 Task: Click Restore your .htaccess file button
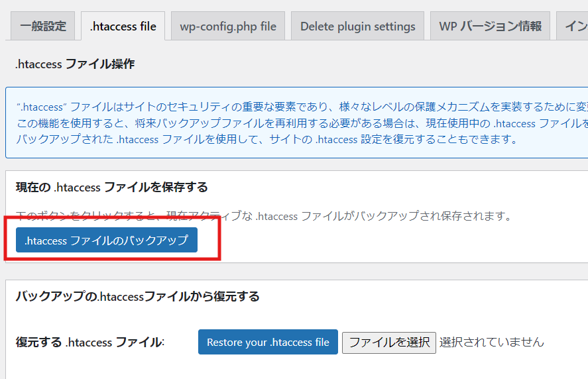click(268, 342)
